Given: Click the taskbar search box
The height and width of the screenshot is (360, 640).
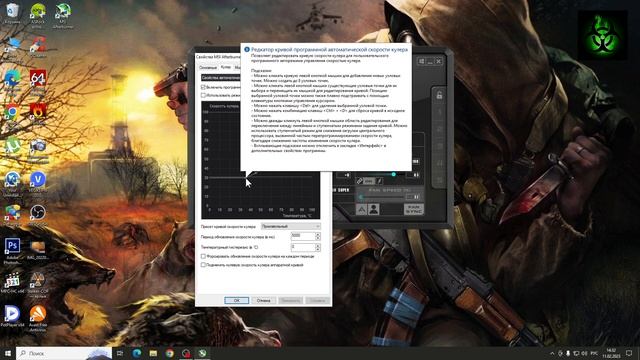Looking at the screenshot, I should (x=64, y=353).
